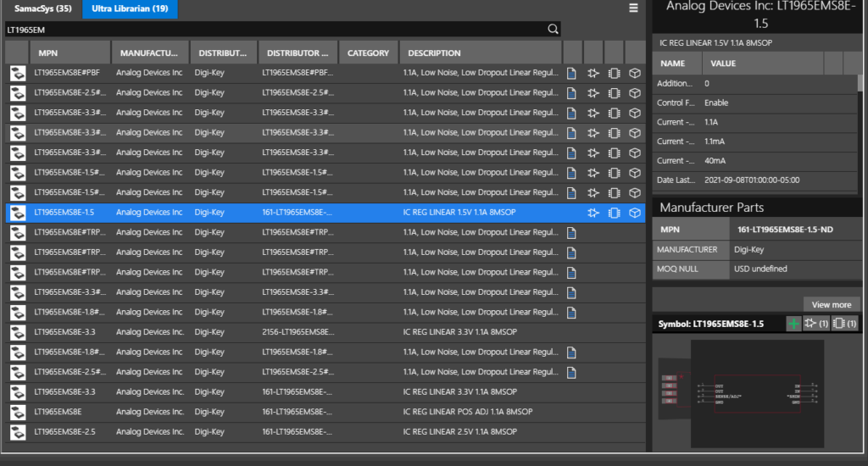Sort by the MPN column header
Image resolution: width=868 pixels, height=466 pixels.
point(70,53)
